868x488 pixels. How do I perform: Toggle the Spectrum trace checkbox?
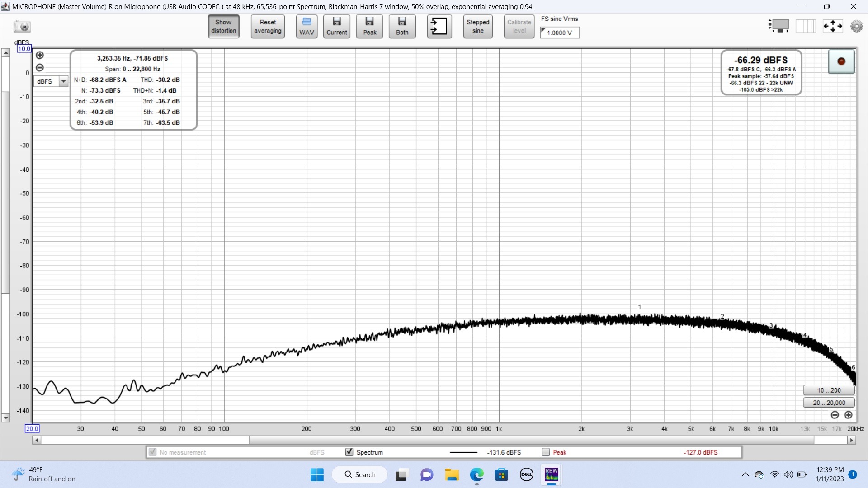[x=349, y=452]
